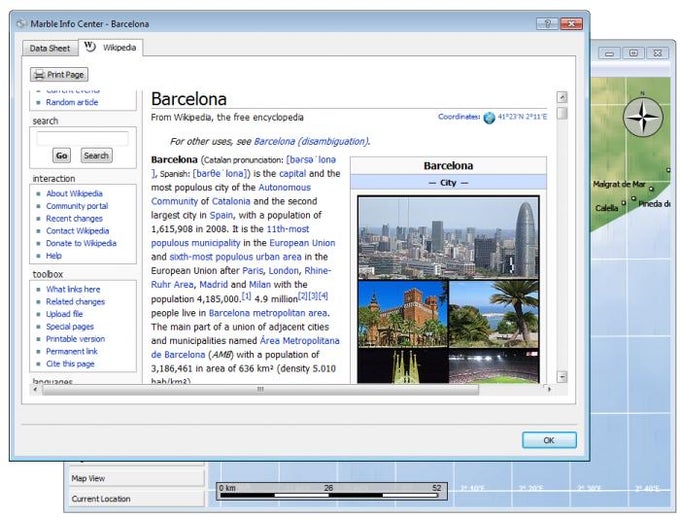The height and width of the screenshot is (520, 680).
Task: Follow the Barcelona (disambiguation) link
Action: (311, 141)
